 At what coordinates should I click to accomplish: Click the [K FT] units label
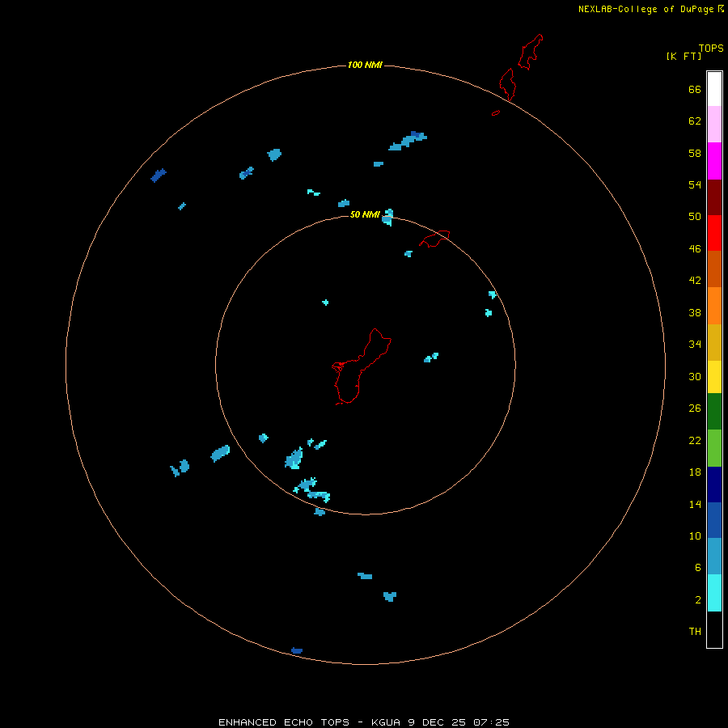684,56
